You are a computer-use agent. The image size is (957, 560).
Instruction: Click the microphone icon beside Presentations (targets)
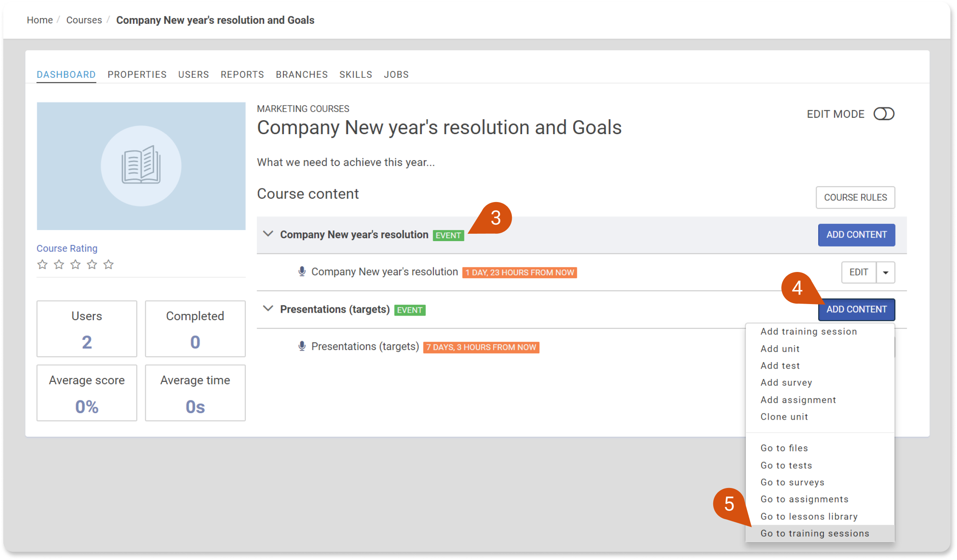coord(302,346)
